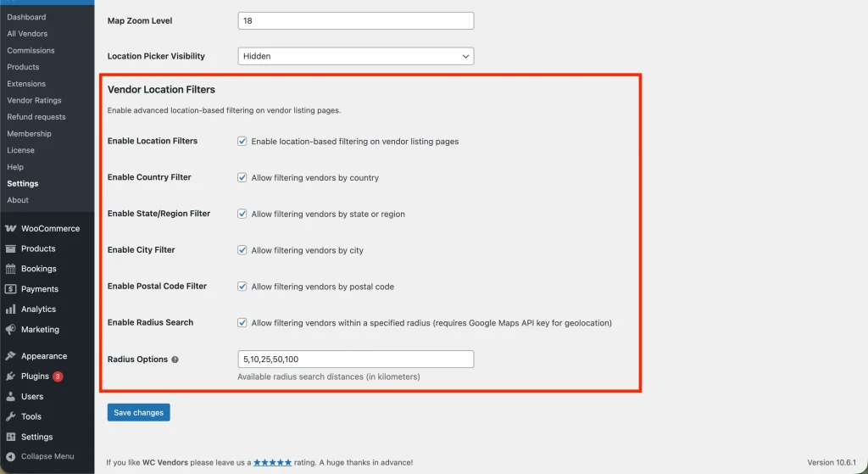
Task: Open Bookings menu label
Action: [39, 269]
